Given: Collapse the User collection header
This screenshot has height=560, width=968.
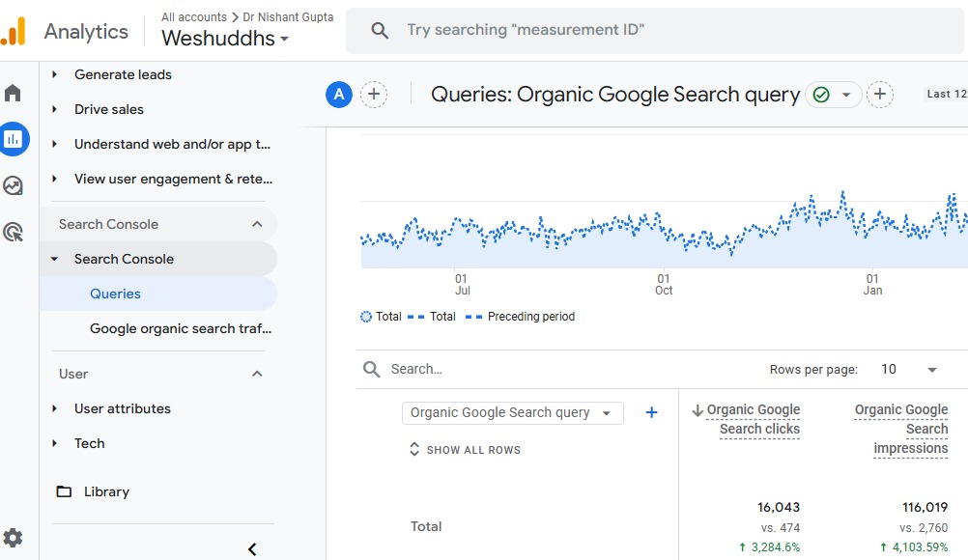Looking at the screenshot, I should [x=257, y=374].
